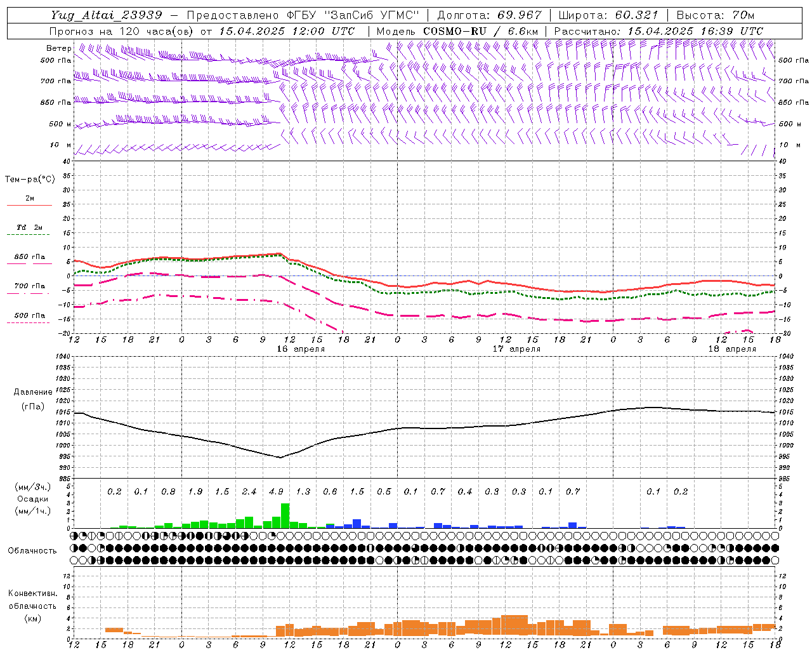
Task: Click the '0.4' precipitation value
Action: tap(465, 492)
